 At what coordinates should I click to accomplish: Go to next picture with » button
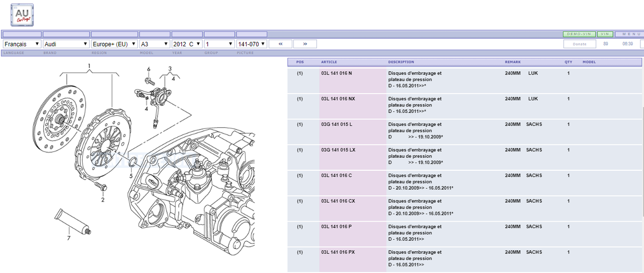click(305, 44)
